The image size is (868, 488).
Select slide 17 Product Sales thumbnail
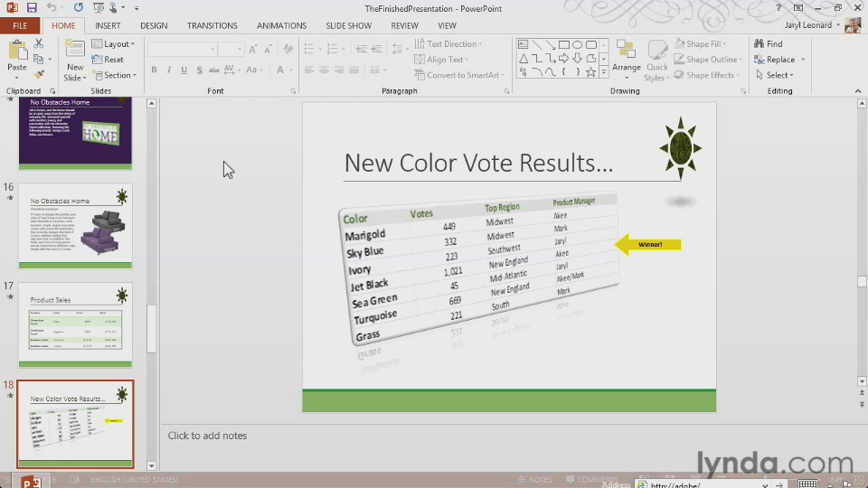(75, 324)
